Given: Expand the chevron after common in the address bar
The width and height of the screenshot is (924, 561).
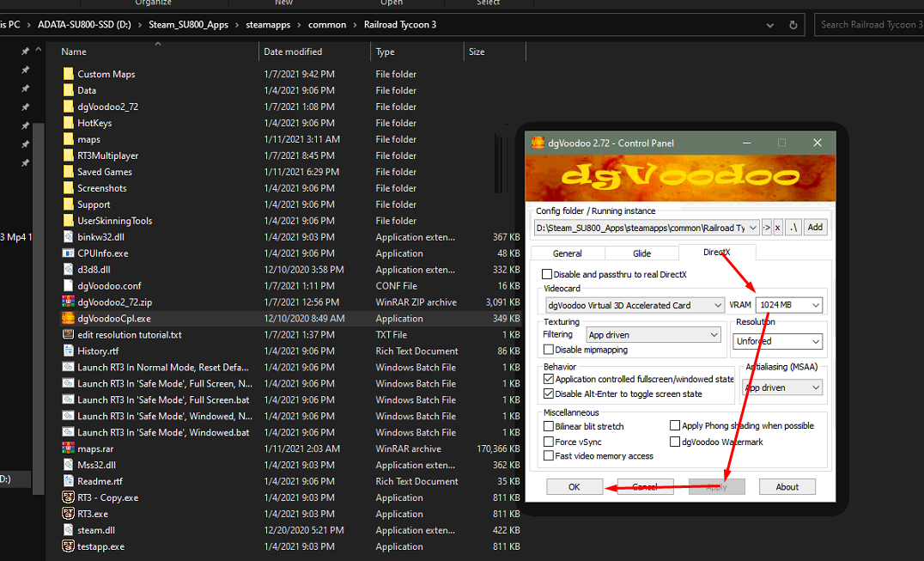Looking at the screenshot, I should [355, 25].
